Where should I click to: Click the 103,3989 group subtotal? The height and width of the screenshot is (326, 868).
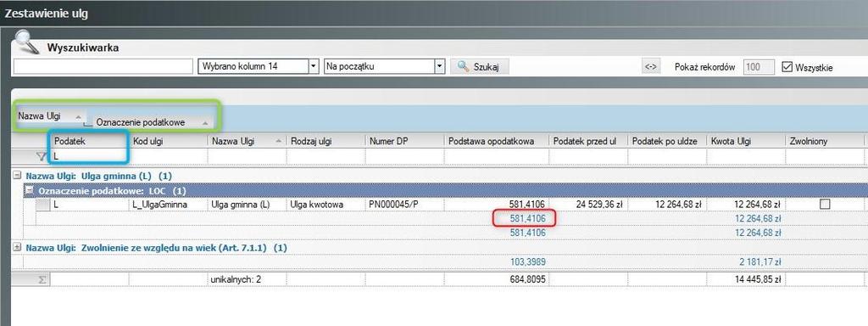[527, 261]
